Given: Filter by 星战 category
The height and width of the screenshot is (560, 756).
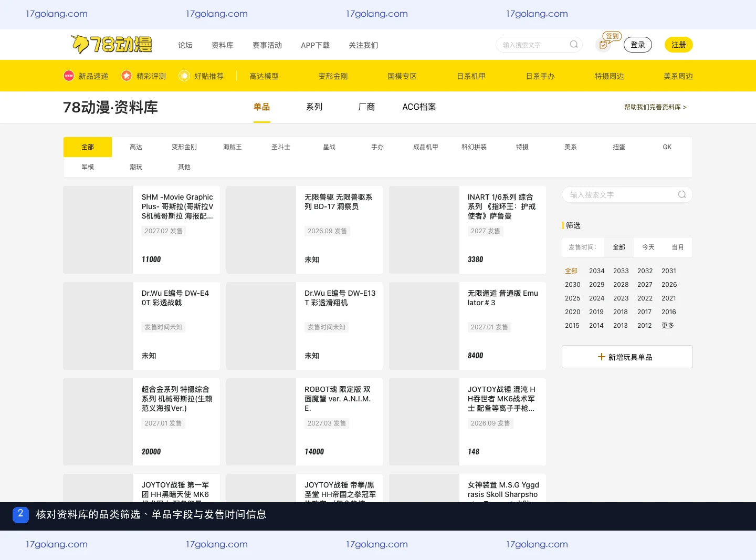Looking at the screenshot, I should click(x=329, y=147).
